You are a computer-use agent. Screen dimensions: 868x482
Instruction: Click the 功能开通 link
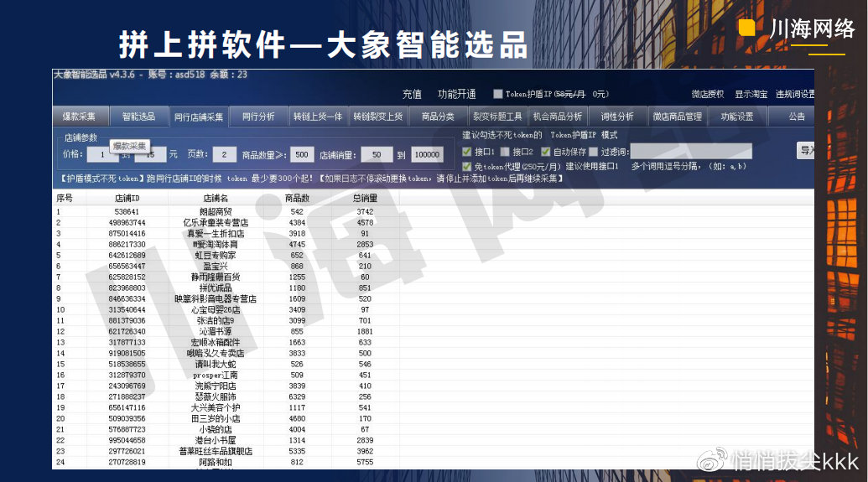coord(457,94)
